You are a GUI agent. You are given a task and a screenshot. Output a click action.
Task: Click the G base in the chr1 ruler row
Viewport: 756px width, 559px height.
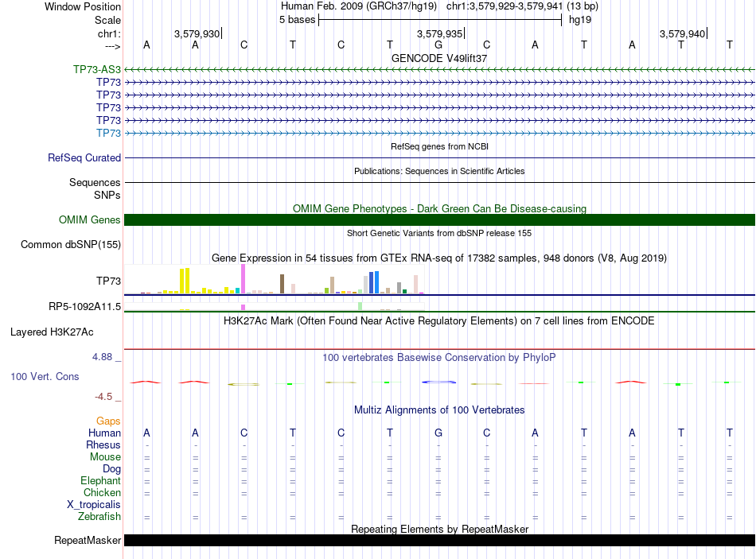coord(438,45)
